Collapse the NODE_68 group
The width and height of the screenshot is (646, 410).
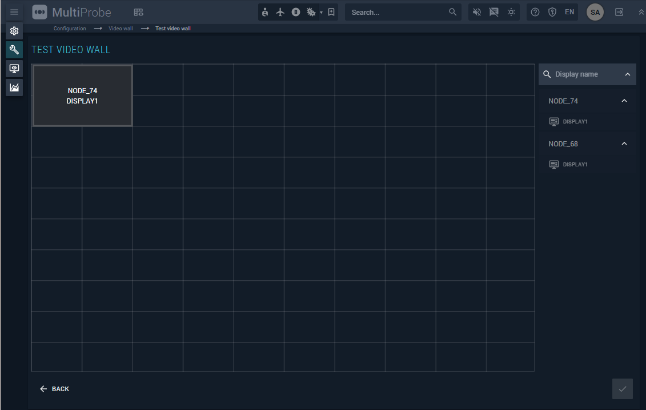(625, 144)
